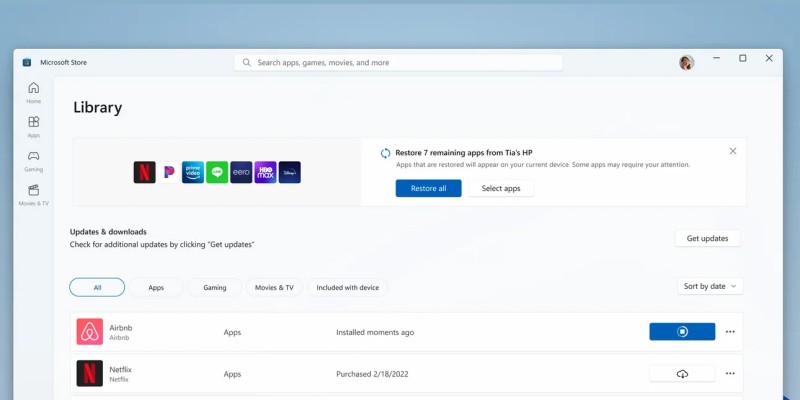Click the HBO Max icon in banner
Viewport: 800px width, 400px height.
point(265,172)
